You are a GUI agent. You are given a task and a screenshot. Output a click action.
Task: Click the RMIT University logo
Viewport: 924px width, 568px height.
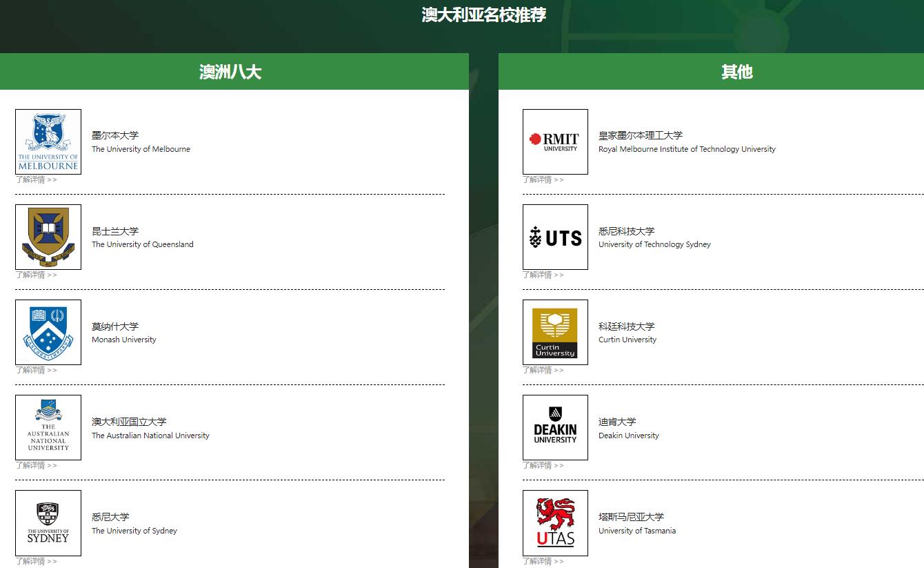(x=555, y=142)
